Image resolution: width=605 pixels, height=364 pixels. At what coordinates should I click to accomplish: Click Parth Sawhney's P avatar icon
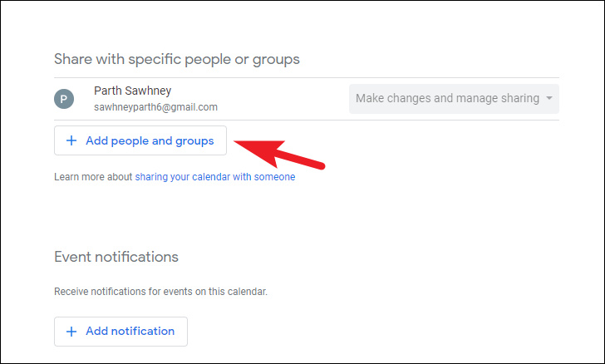(64, 99)
